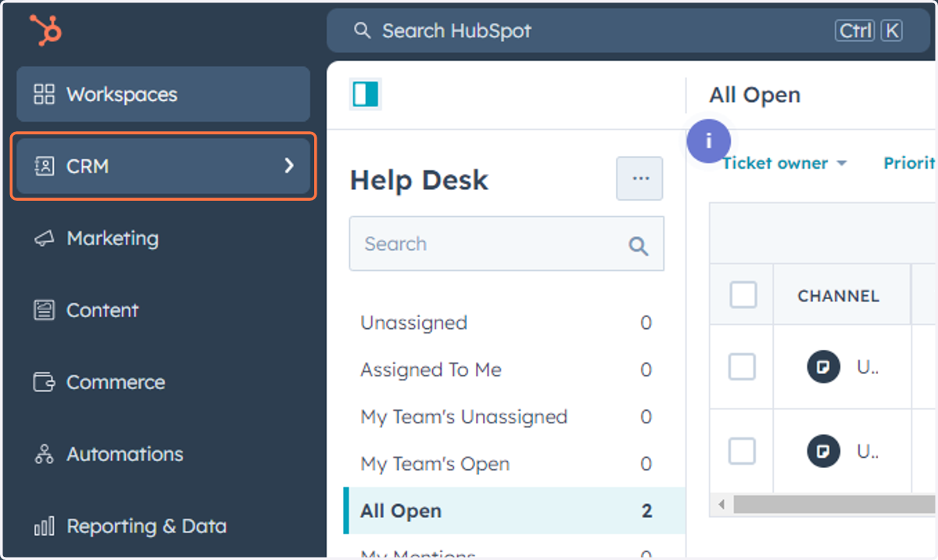938x560 pixels.
Task: Open the Automations menu
Action: (x=163, y=454)
